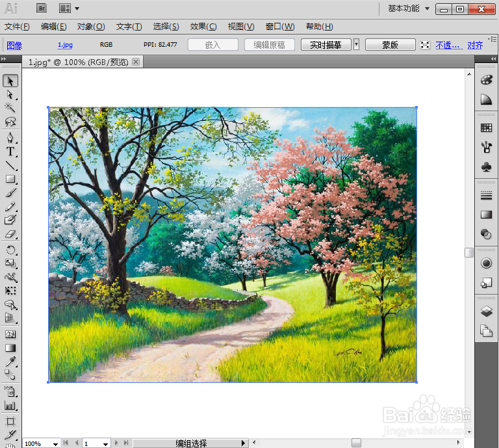Viewport: 499px width, 448px height.
Task: Select the Gradient tool in toolbox
Action: 10,348
